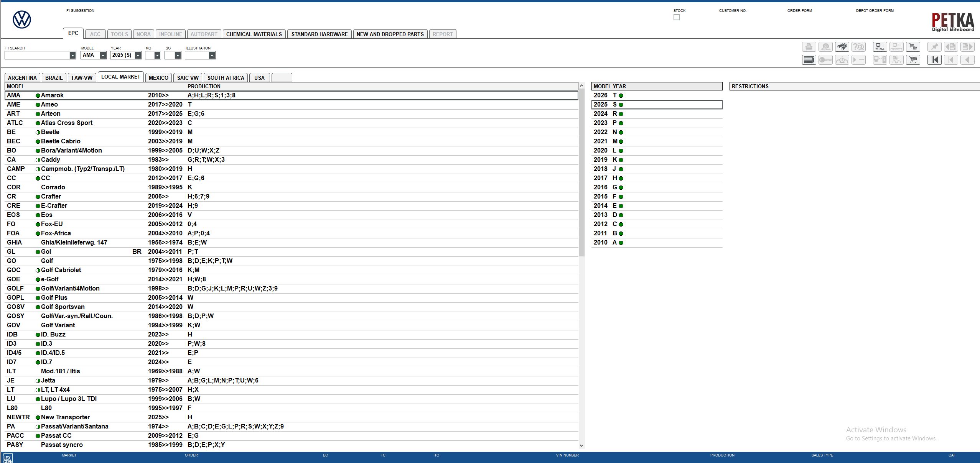
Task: Open the CHEMICAL MATERIALS tab
Action: (254, 34)
